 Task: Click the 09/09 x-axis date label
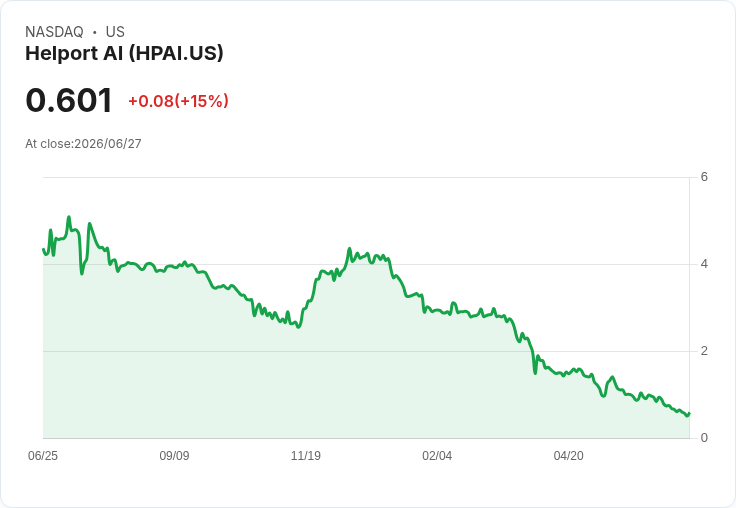[x=174, y=455]
